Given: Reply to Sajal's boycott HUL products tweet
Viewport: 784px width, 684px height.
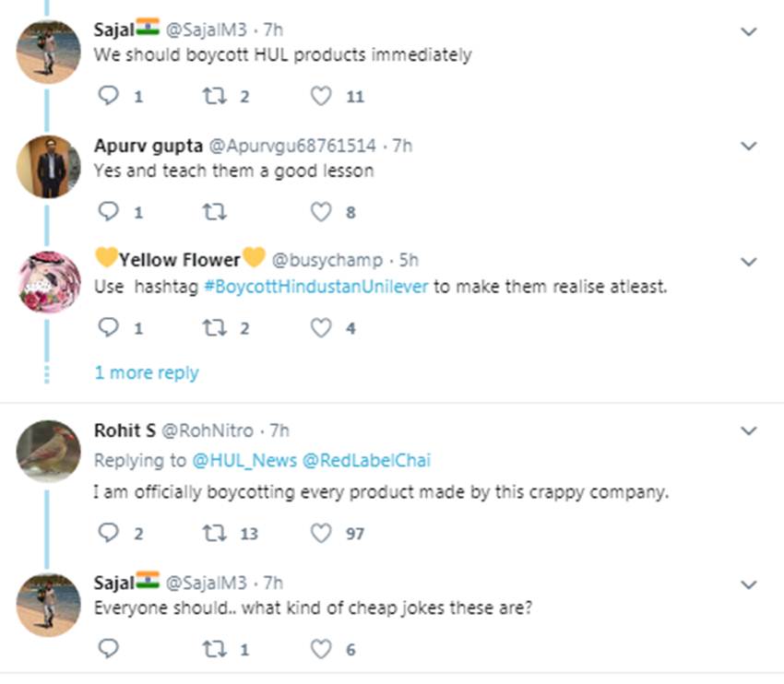Looking at the screenshot, I should [109, 97].
